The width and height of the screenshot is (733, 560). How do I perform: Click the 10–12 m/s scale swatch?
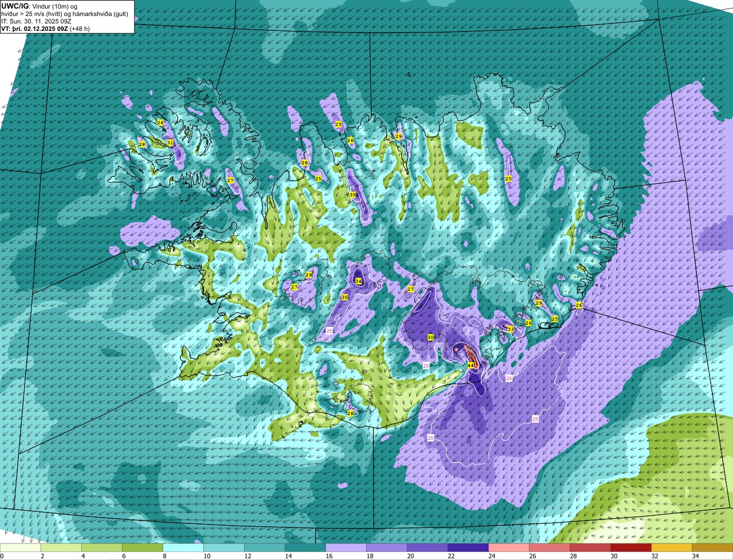point(224,548)
